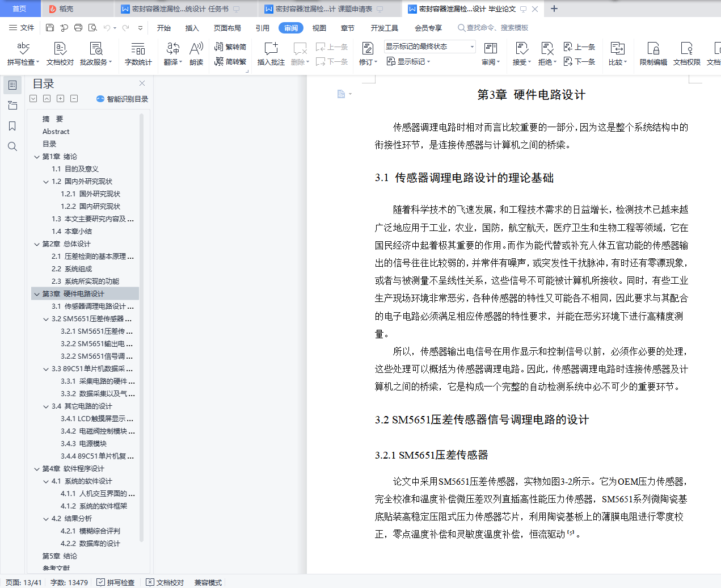Click the 首页 home tab

pyautogui.click(x=20, y=9)
